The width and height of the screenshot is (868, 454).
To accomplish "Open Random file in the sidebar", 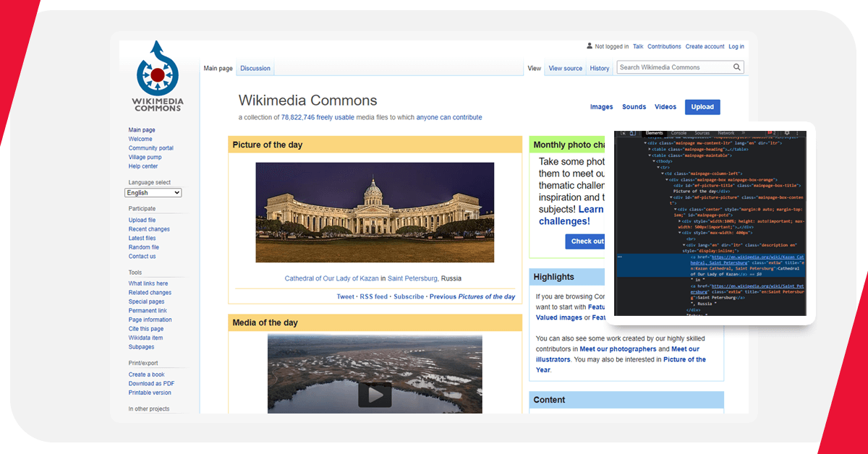I will [144, 247].
